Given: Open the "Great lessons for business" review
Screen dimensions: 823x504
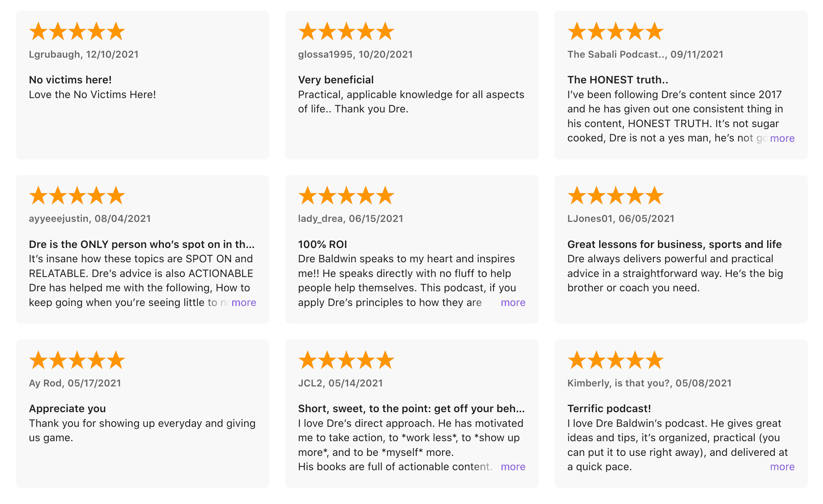Looking at the screenshot, I should [674, 244].
